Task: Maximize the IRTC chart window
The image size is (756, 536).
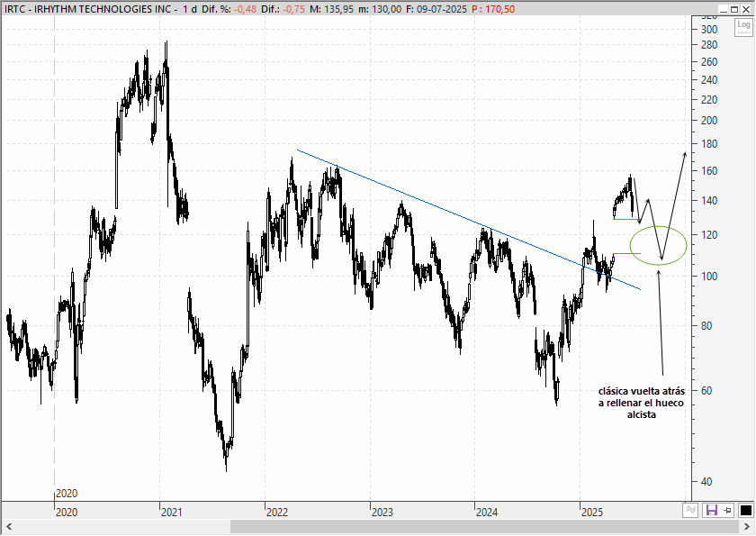Action: [734, 9]
